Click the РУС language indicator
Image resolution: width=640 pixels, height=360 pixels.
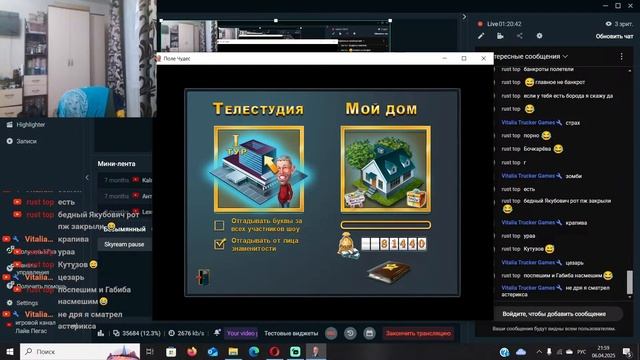(x=582, y=351)
